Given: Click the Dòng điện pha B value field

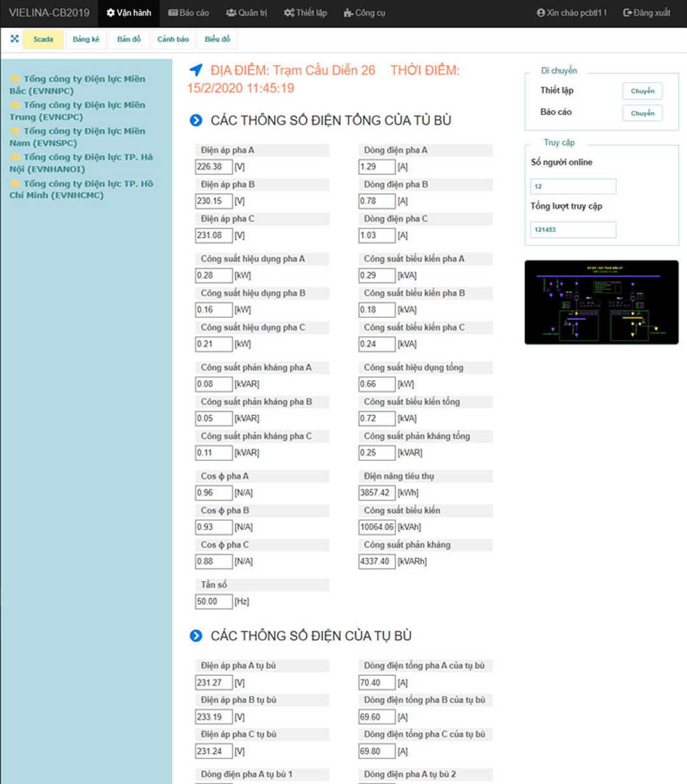Looking at the screenshot, I should click(377, 201).
